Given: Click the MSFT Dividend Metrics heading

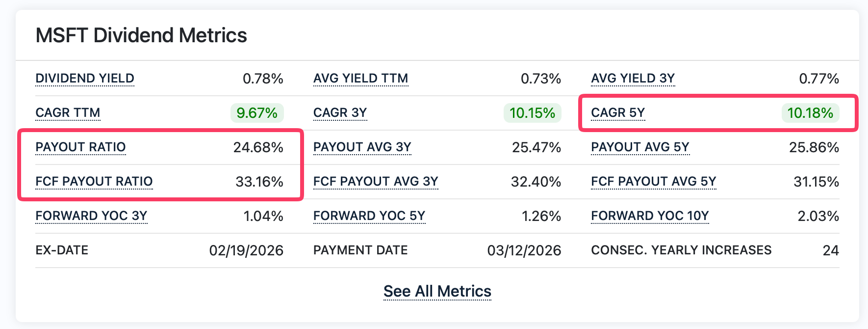Looking at the screenshot, I should tap(141, 35).
